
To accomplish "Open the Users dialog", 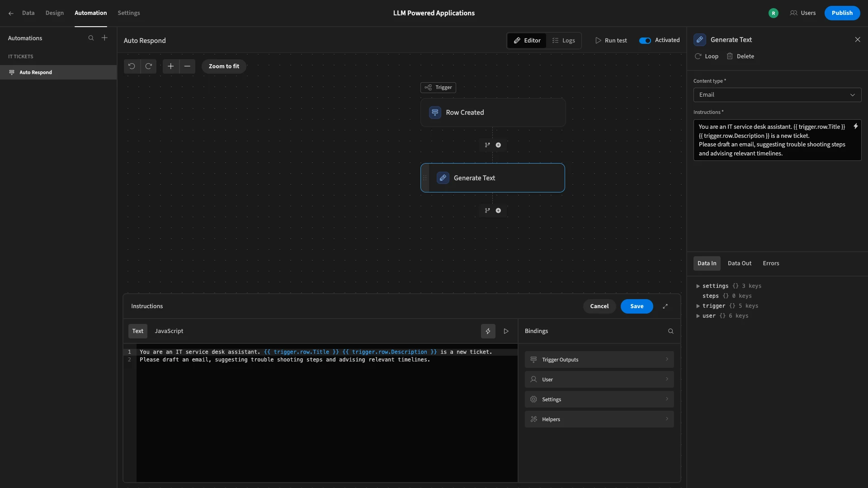I will pyautogui.click(x=803, y=13).
